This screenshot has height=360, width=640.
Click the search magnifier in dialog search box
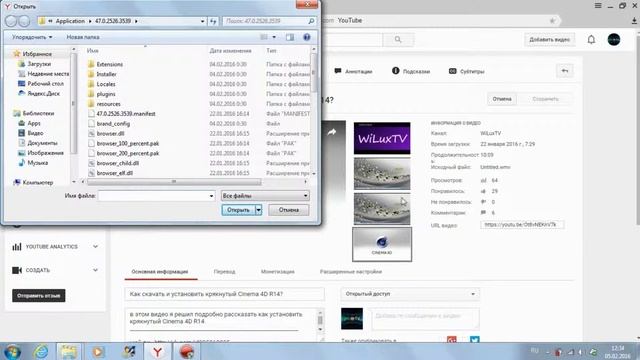(x=311, y=21)
